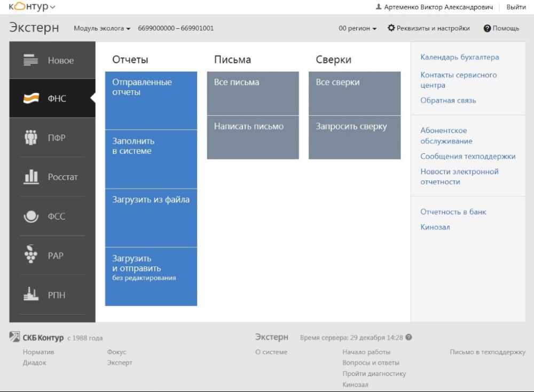Click the gear icon near Реквизиты и настройки

[391, 28]
